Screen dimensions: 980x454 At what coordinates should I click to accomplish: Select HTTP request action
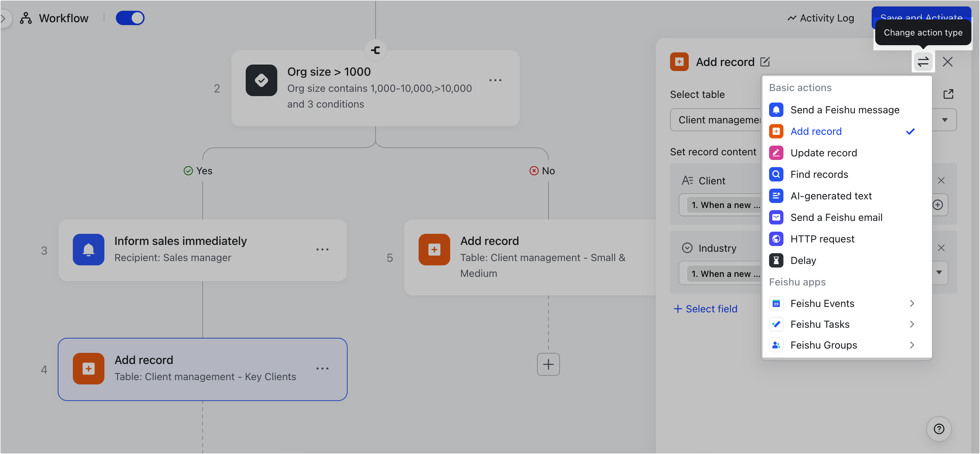tap(847, 239)
